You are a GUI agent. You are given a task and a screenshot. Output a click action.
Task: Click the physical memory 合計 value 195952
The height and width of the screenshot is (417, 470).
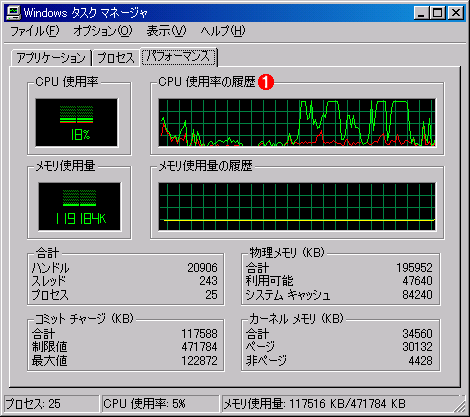(x=414, y=268)
